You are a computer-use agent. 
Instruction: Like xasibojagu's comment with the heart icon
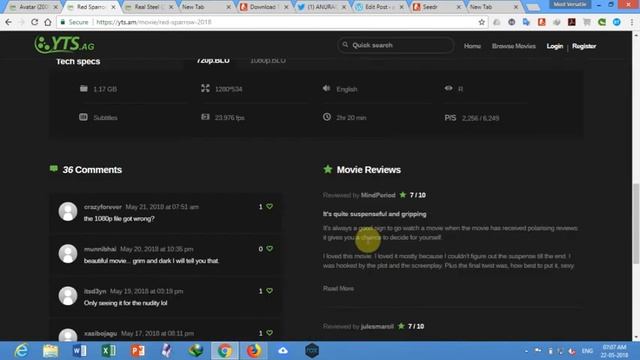(269, 333)
